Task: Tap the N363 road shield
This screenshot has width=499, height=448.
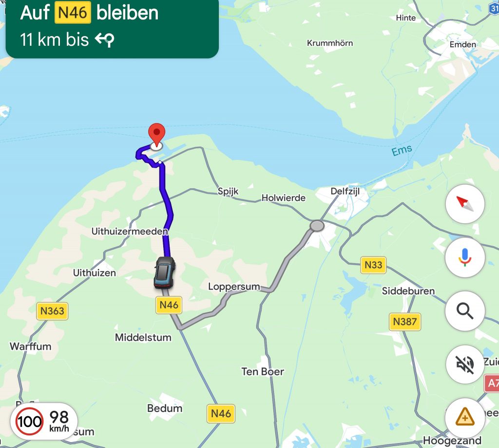Action: [x=52, y=311]
